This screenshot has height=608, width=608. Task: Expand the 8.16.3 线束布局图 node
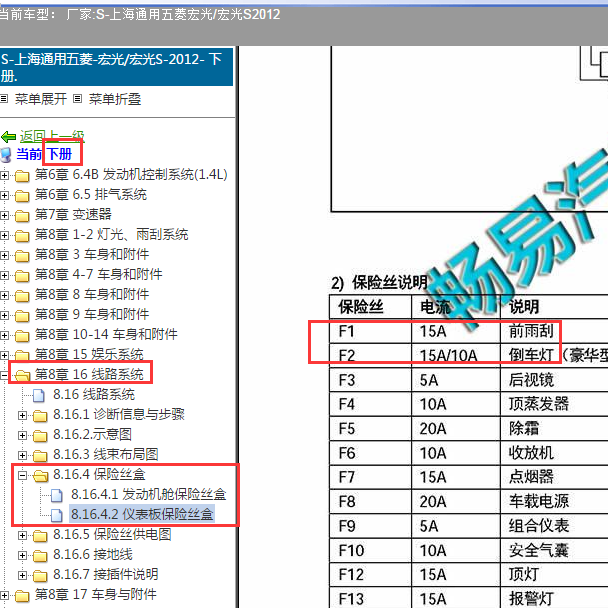(x=22, y=455)
